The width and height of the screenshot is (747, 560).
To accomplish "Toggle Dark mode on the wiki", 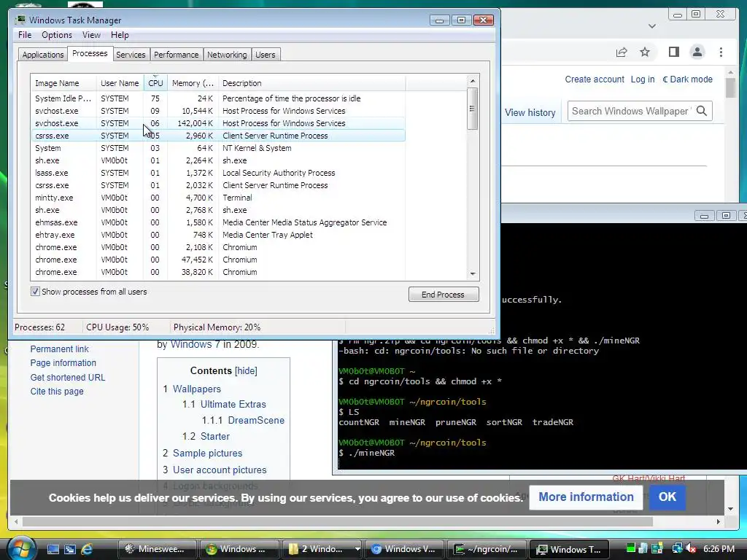I will [x=687, y=79].
